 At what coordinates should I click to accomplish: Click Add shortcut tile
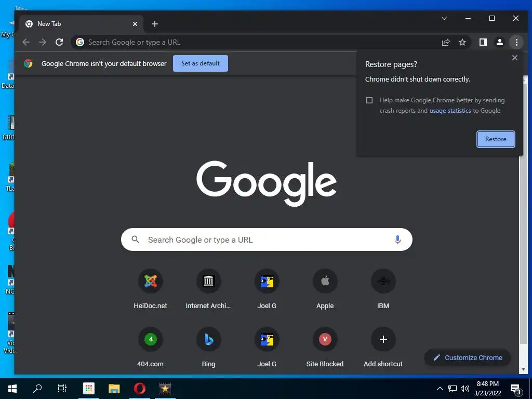(383, 347)
